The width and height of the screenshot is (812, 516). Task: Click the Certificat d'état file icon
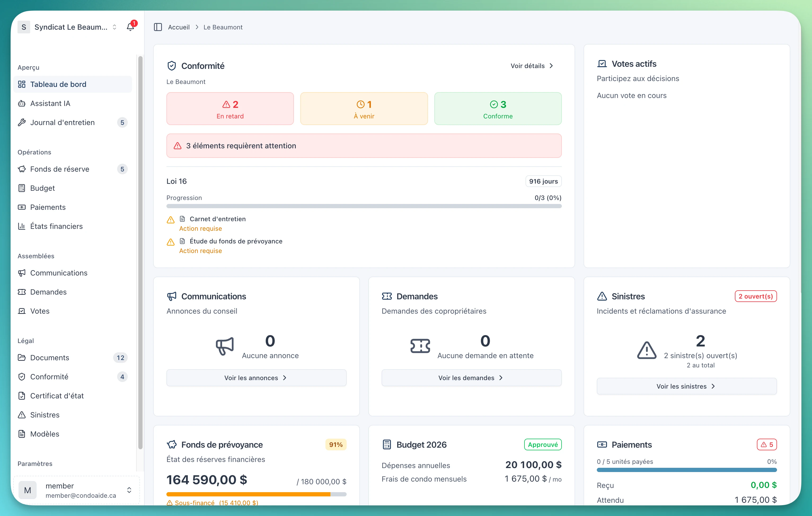coord(21,396)
